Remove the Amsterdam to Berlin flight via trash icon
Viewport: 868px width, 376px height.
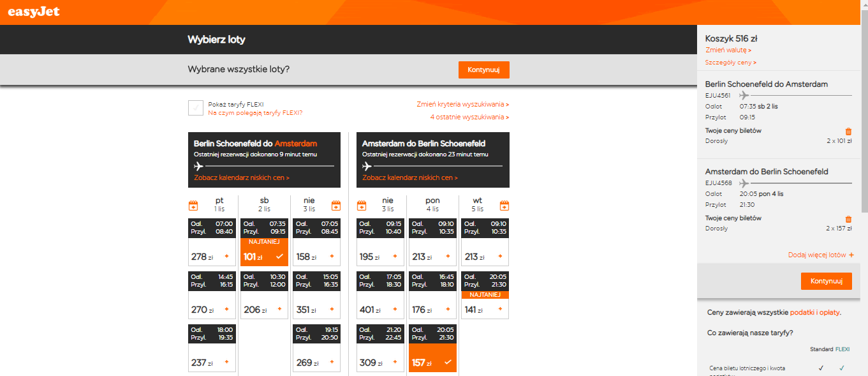[x=848, y=219]
